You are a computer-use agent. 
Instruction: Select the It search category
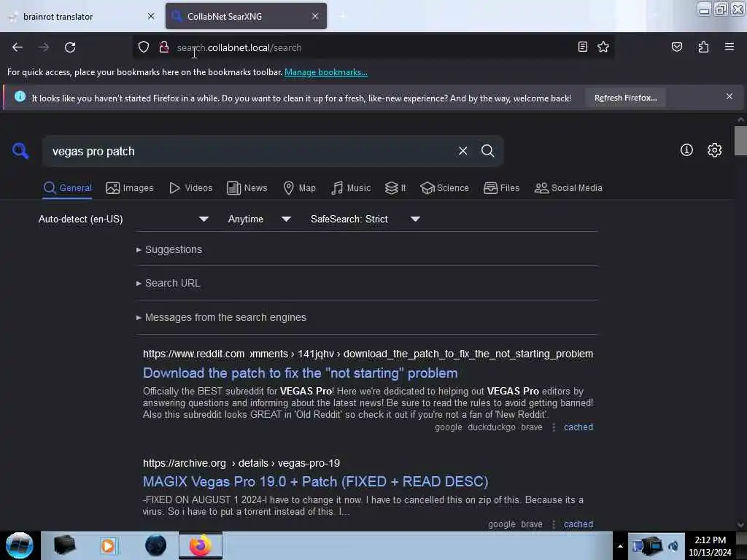pos(395,187)
